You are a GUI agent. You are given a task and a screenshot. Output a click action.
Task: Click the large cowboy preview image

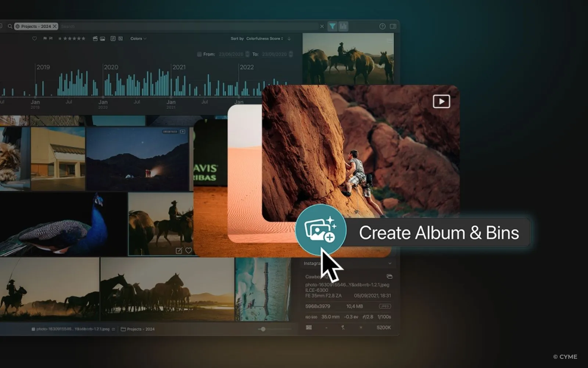point(348,59)
